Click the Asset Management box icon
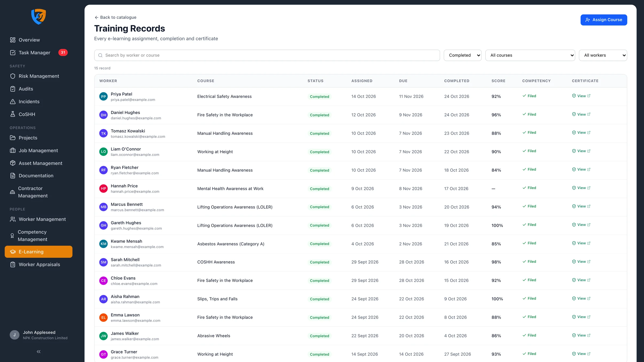644x362 pixels. 13,163
